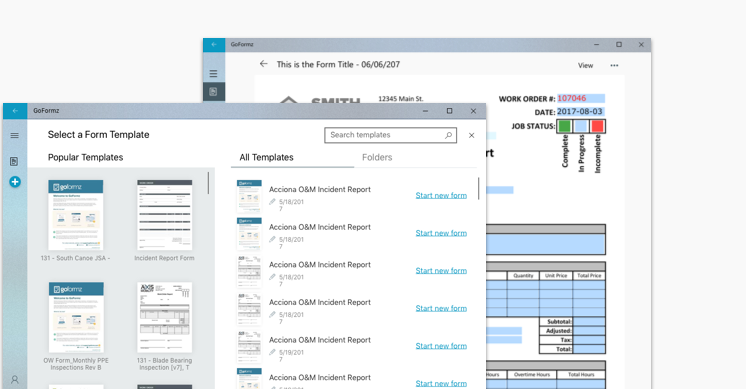Select green Complete job status box
746x389 pixels.
coord(565,126)
